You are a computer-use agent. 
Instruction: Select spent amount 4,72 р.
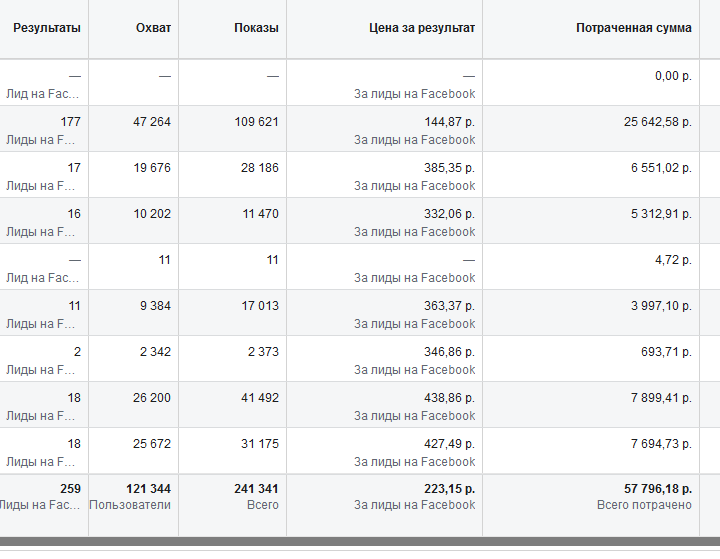673,260
